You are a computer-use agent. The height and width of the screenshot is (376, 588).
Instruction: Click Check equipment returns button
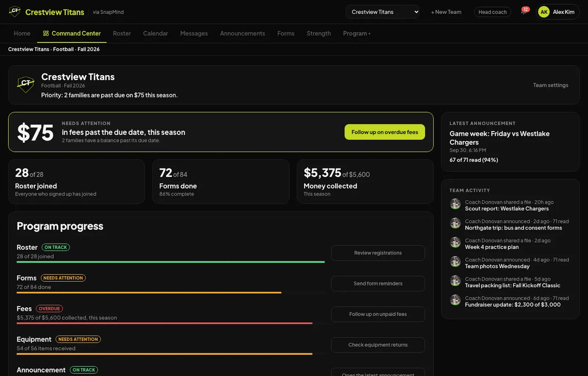tap(378, 345)
